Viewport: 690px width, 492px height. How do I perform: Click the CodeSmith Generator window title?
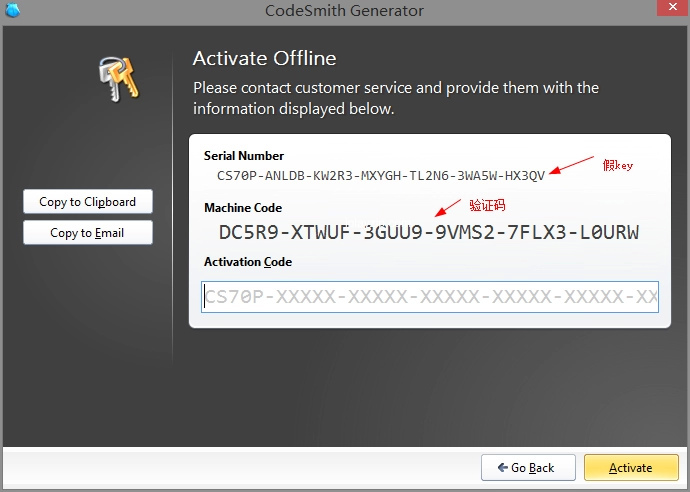(344, 10)
